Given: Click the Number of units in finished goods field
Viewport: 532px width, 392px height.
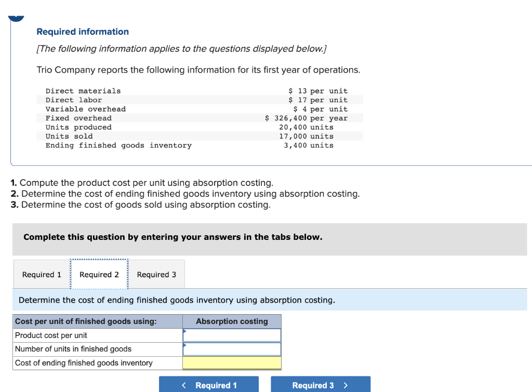Looking at the screenshot, I should [x=232, y=349].
